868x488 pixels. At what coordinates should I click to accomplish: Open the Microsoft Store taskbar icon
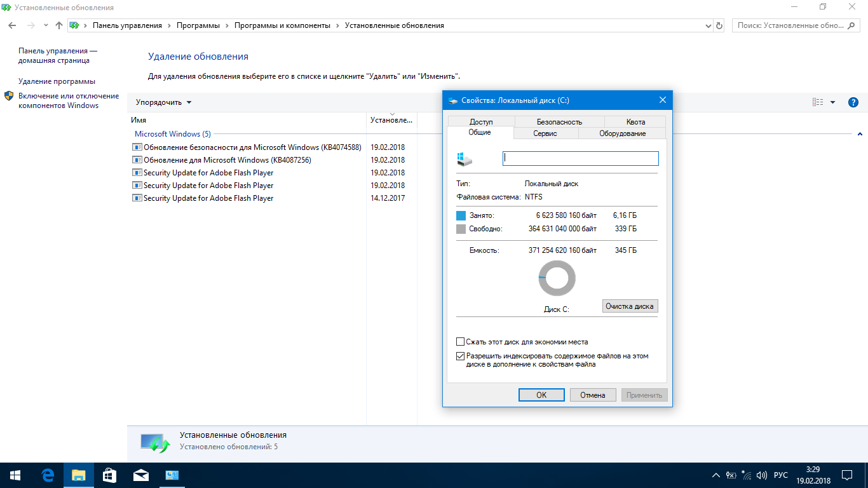pyautogui.click(x=109, y=475)
